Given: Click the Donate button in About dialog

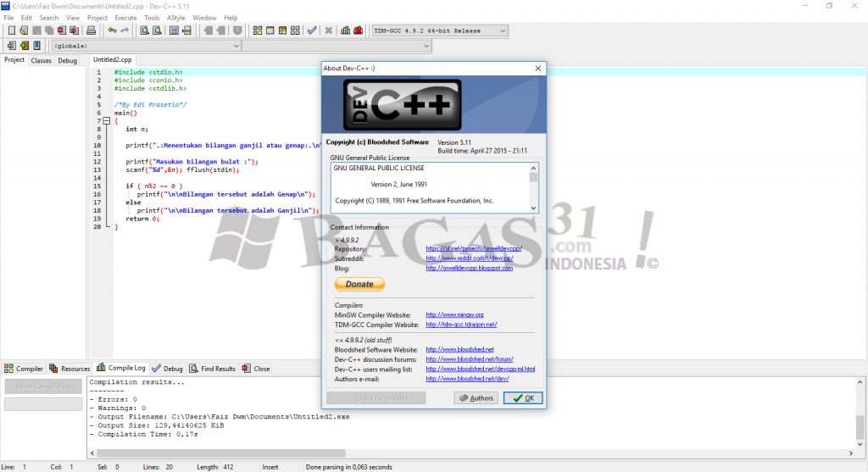Looking at the screenshot, I should [x=359, y=284].
